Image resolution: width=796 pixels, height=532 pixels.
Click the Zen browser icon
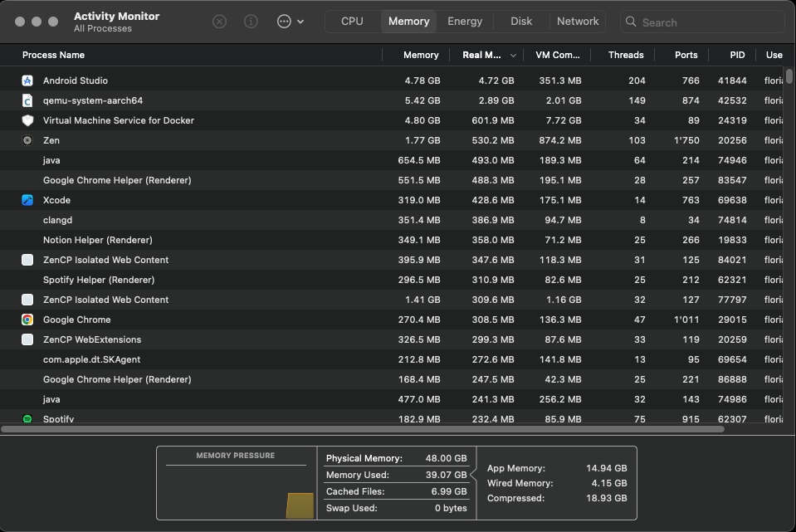pyautogui.click(x=27, y=140)
